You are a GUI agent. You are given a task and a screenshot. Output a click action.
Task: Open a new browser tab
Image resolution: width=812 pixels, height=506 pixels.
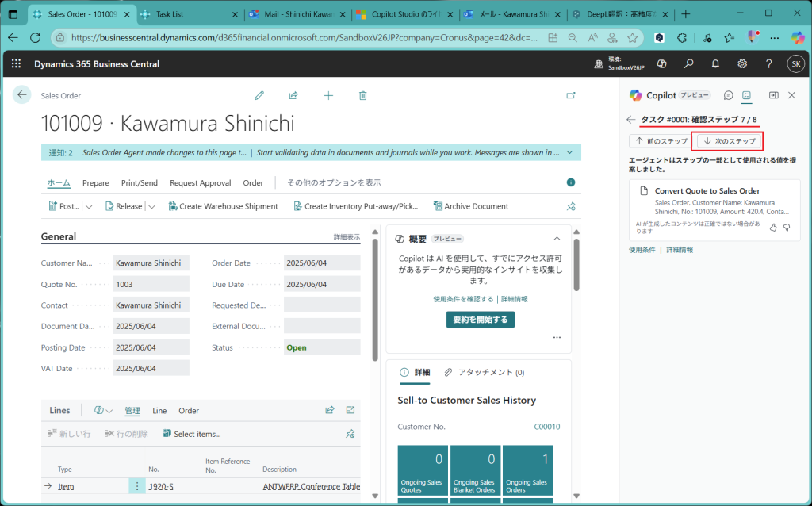pyautogui.click(x=686, y=14)
